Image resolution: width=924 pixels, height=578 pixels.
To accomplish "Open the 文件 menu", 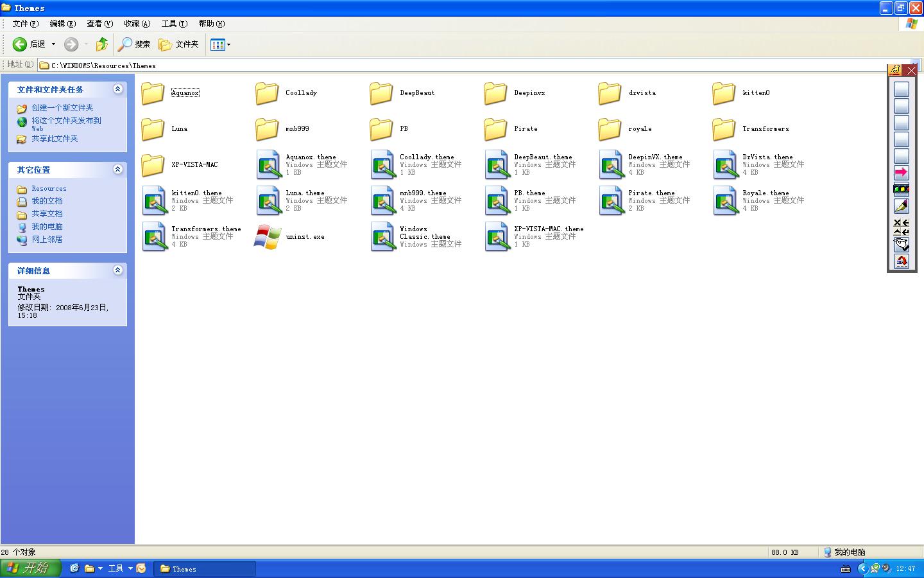I will click(26, 24).
